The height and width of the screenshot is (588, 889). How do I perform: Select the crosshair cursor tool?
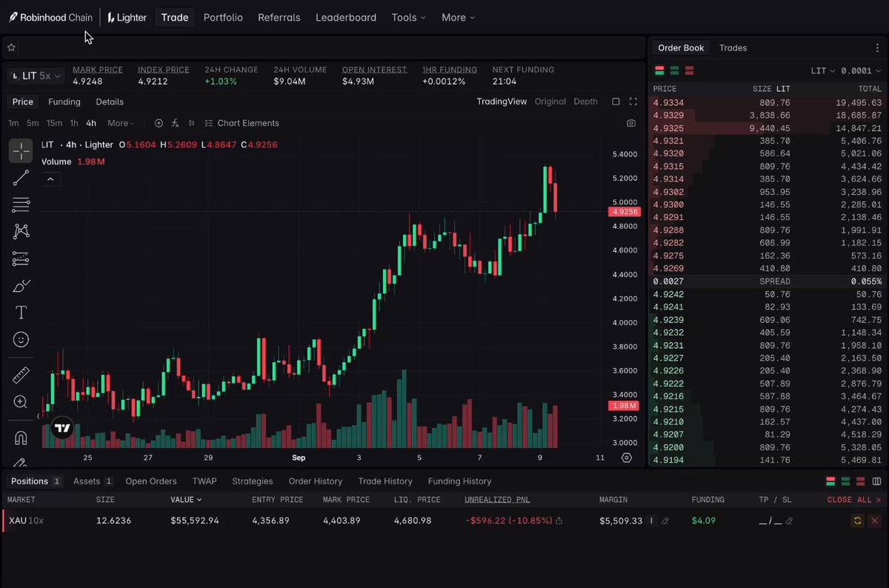coord(21,151)
